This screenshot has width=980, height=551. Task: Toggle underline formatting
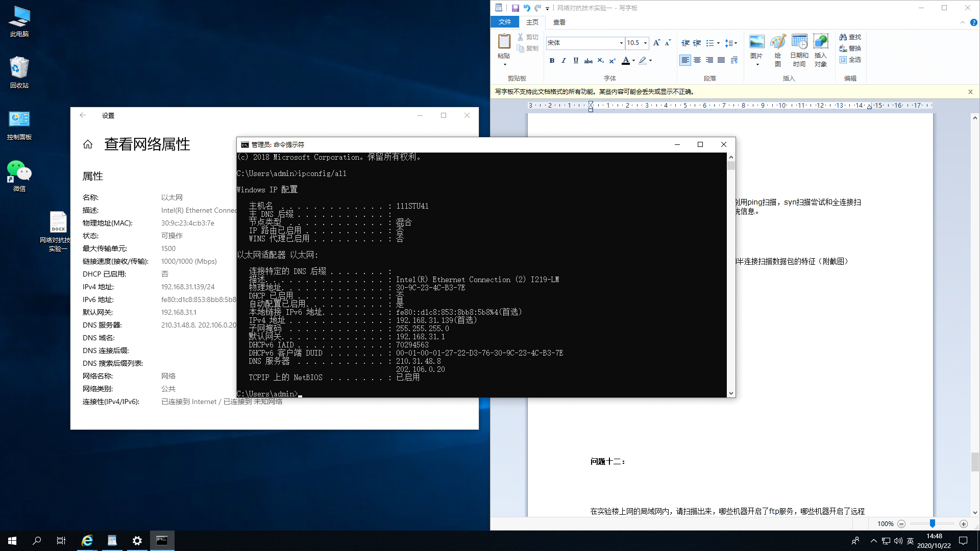(576, 60)
